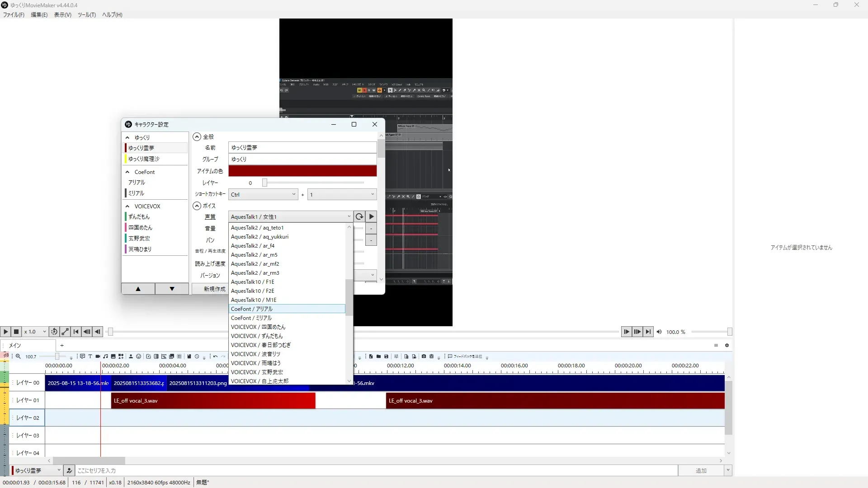Click the play button in playback controls

5,332
